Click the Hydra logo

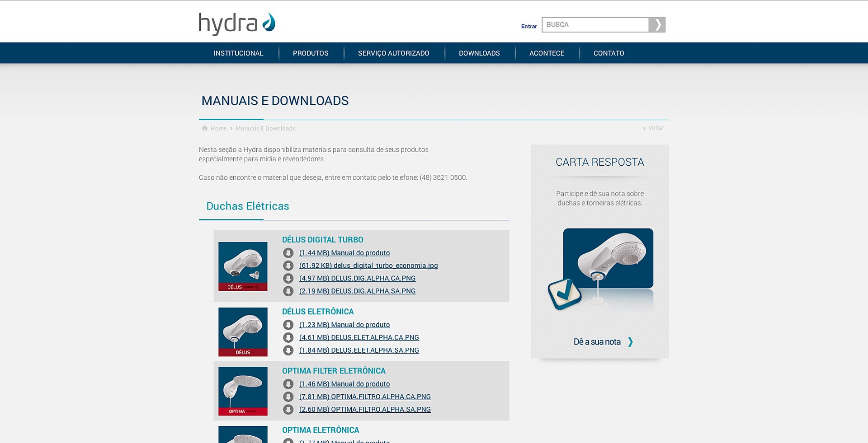pos(237,24)
